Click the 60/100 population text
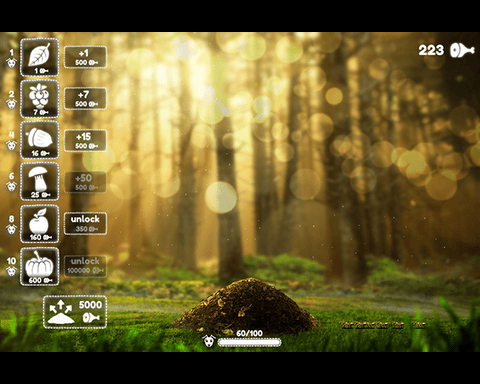The width and height of the screenshot is (480, 384). click(x=249, y=333)
